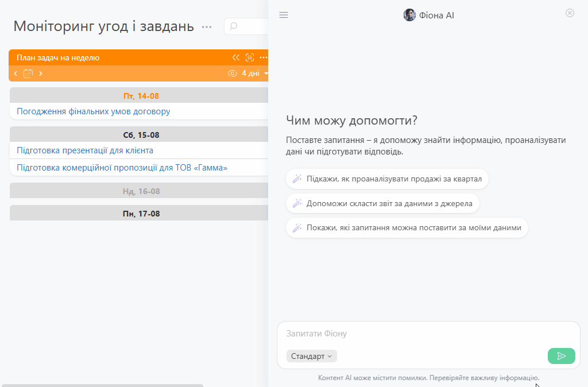
Task: Go to previous period with left arrow
Action: click(16, 73)
